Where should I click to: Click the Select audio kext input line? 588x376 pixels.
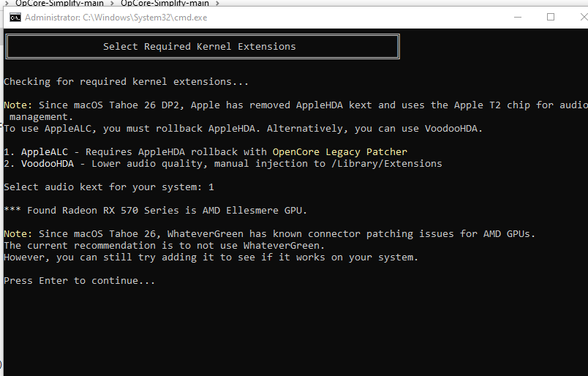pyautogui.click(x=109, y=187)
